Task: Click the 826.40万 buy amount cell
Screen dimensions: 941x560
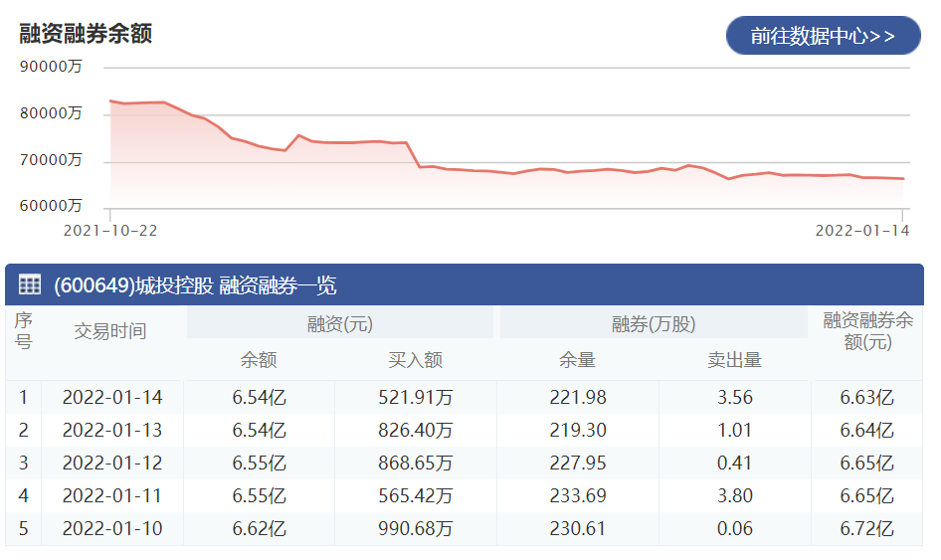Action: tap(415, 431)
